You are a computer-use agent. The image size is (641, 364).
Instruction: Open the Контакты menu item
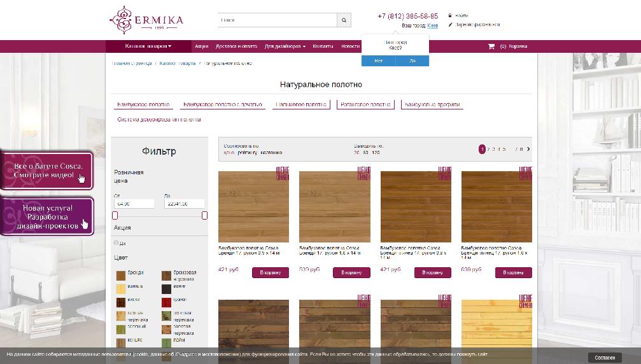[x=323, y=46]
